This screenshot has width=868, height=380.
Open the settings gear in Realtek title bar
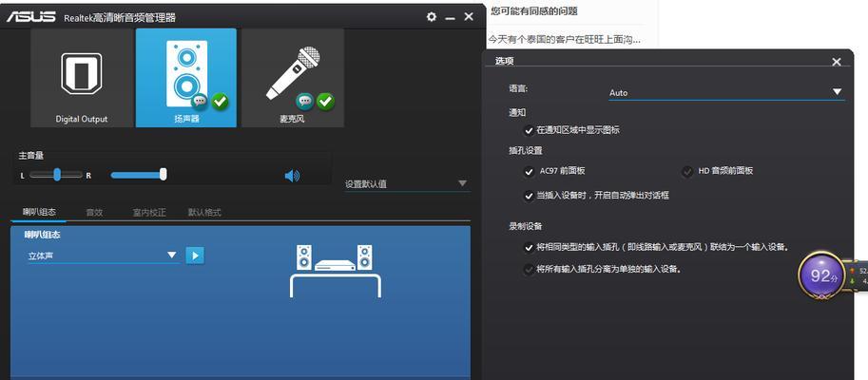click(432, 17)
